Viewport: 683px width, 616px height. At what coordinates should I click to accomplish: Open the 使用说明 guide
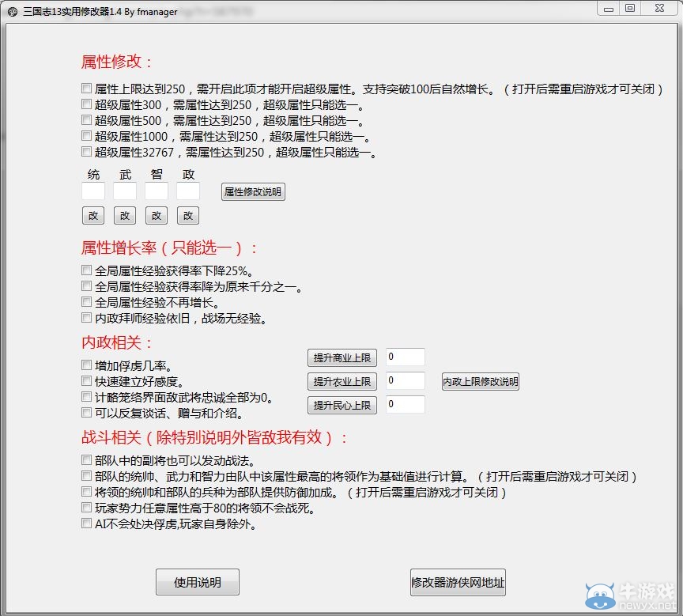pyautogui.click(x=198, y=582)
